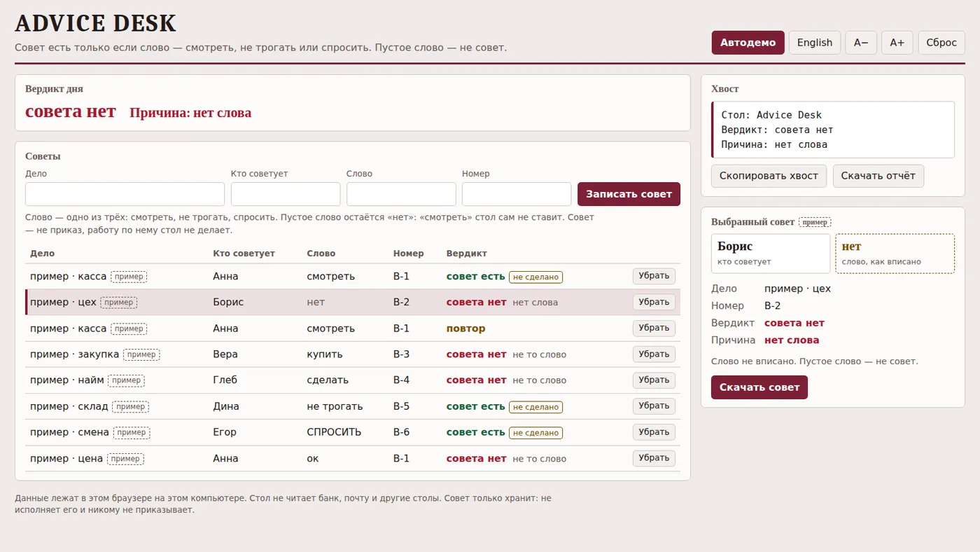Click the Борис card in Выбранный совет

coord(771,254)
